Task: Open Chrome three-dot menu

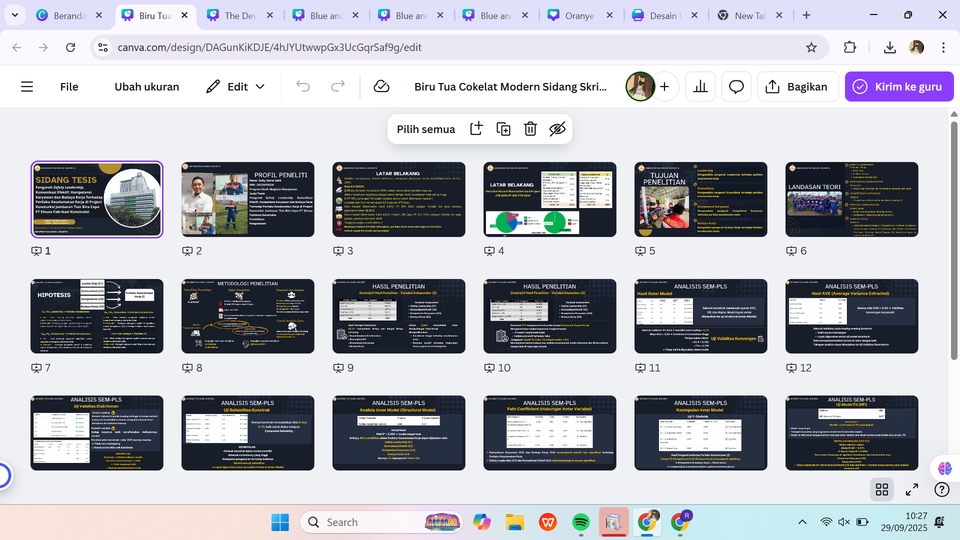Action: click(943, 47)
